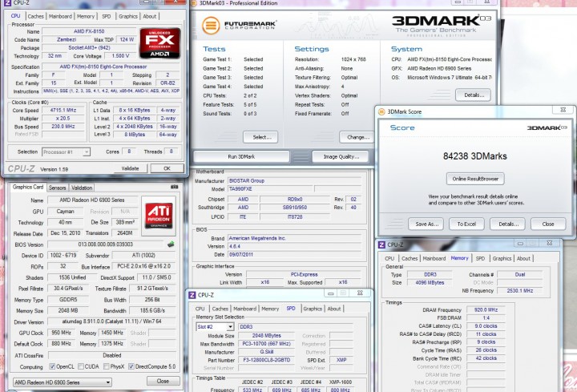Click the GPU-Z screenshot camera icon
Viewport: 577px width, 392px height.
tap(175, 187)
